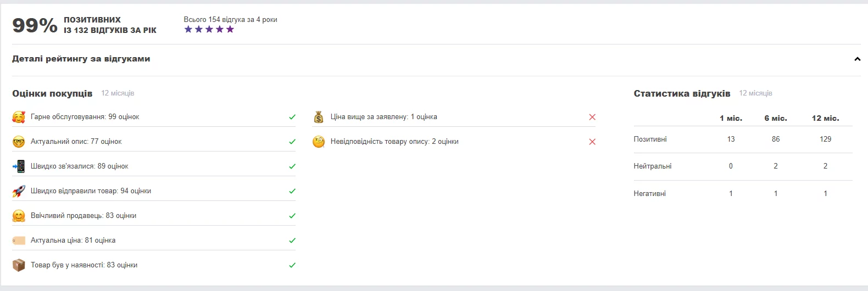Click green checkmark on Актуальна ціна row
Screen dimensions: 868x291
[292, 240]
